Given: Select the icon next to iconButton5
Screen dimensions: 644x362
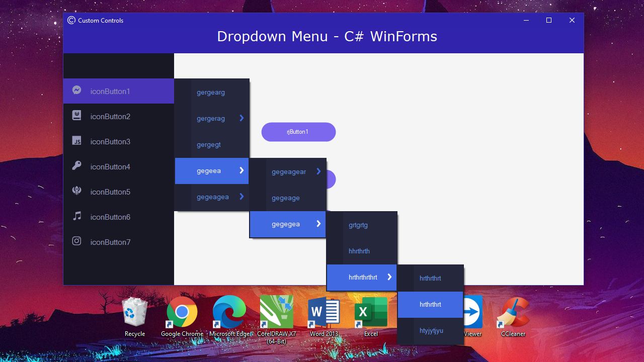Looking at the screenshot, I should 76,192.
